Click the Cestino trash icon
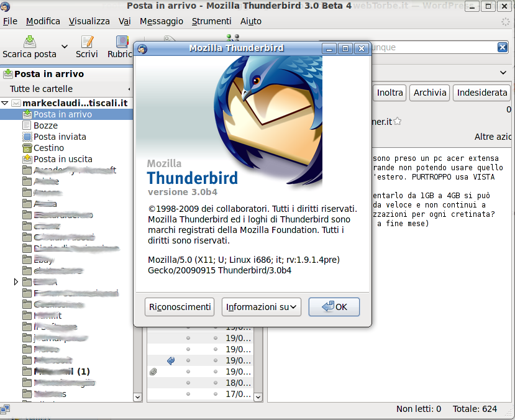 (27, 148)
